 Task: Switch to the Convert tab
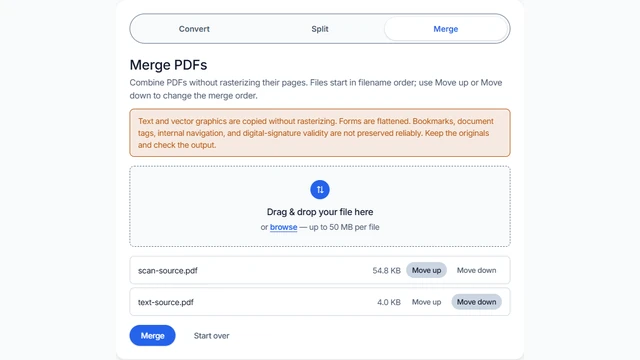[x=194, y=29]
